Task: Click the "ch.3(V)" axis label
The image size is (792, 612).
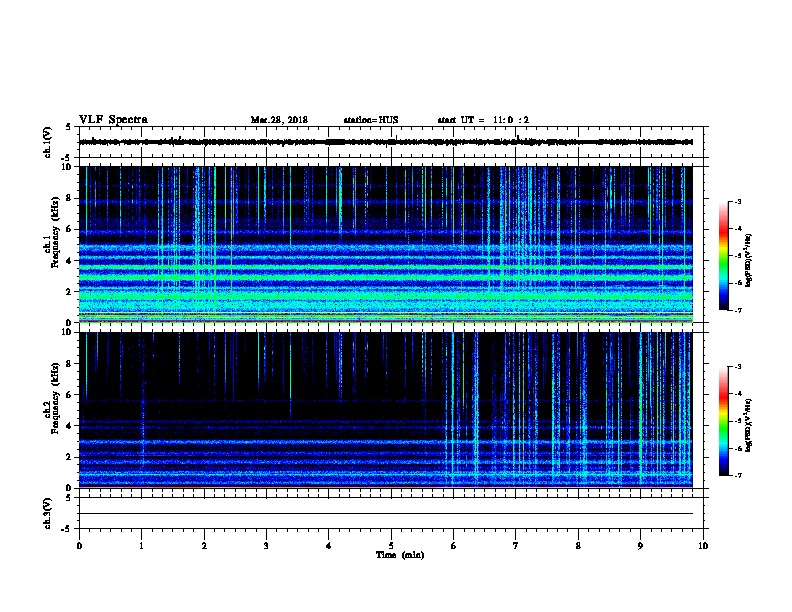Action: pyautogui.click(x=48, y=513)
